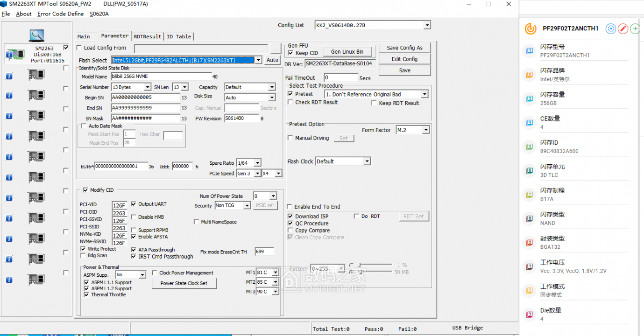
Task: Click the numbered icon beside CE数量
Action: point(530,123)
